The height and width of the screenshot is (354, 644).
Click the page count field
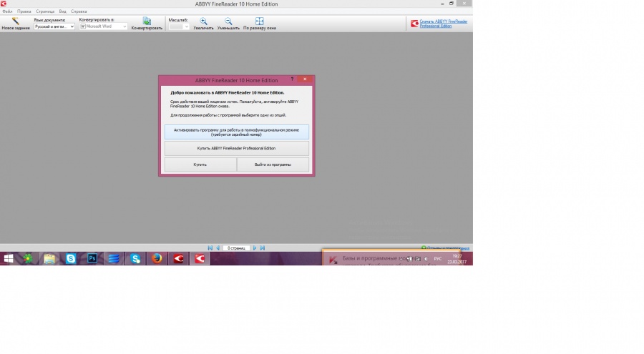pyautogui.click(x=237, y=248)
